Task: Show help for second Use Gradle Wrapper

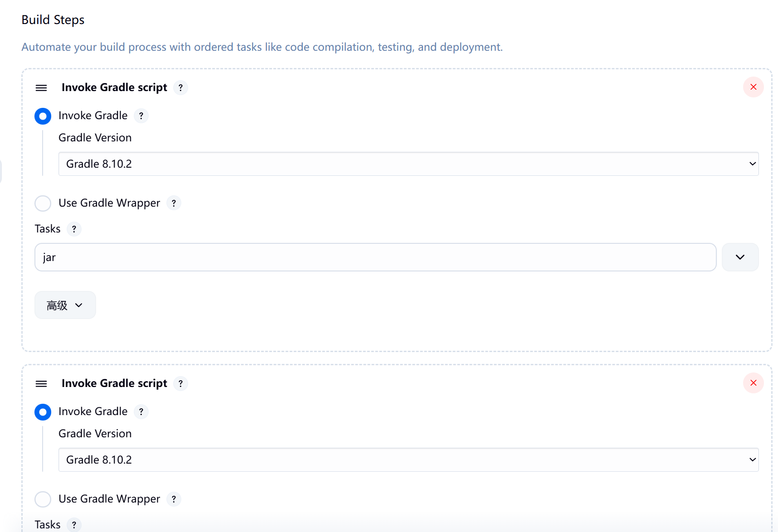Action: [x=174, y=499]
